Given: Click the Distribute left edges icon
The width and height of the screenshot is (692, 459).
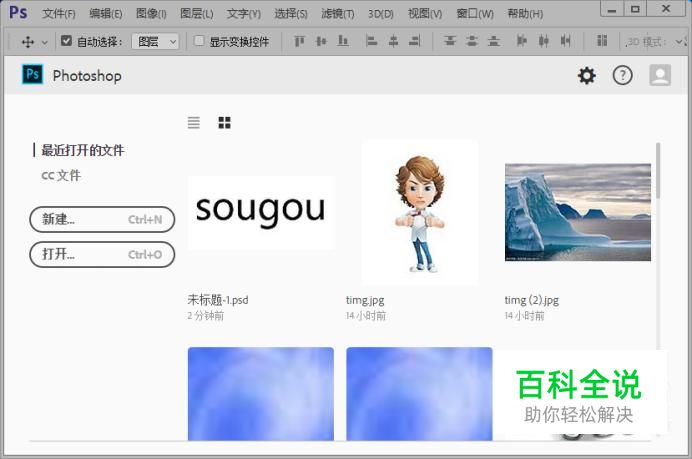Looking at the screenshot, I should pos(522,41).
